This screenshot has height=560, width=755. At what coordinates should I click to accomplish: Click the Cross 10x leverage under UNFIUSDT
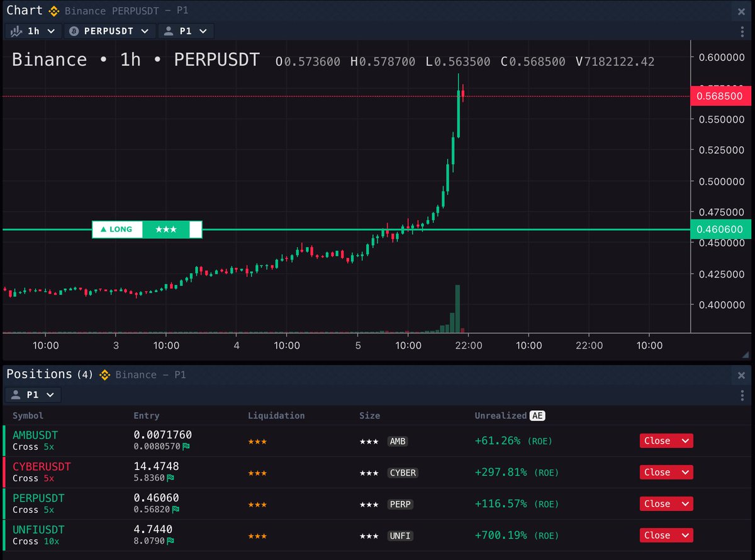(x=36, y=541)
